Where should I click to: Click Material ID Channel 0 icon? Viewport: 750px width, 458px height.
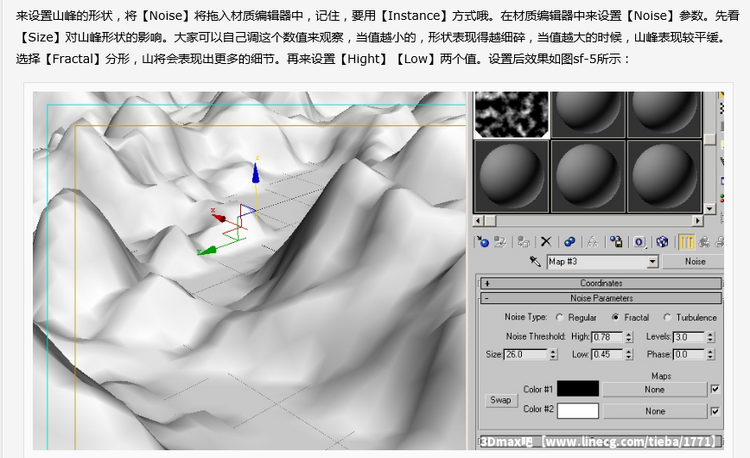pyautogui.click(x=640, y=241)
